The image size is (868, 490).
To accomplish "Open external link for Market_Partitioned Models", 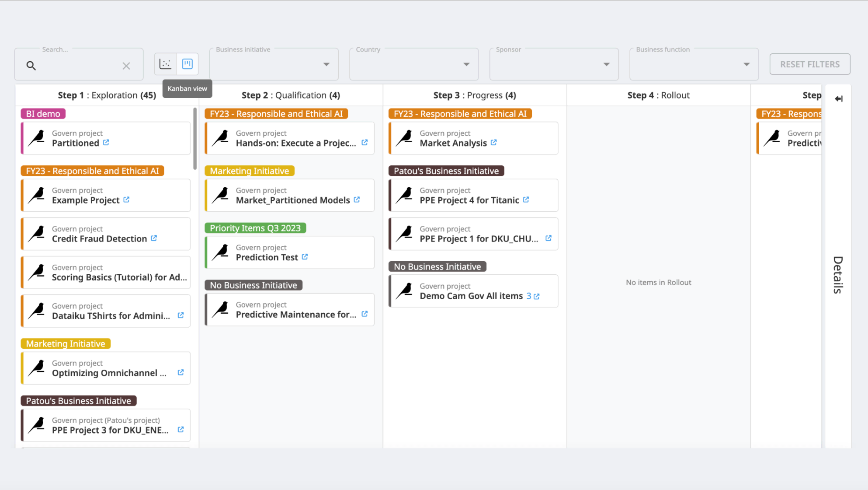I will coord(357,199).
